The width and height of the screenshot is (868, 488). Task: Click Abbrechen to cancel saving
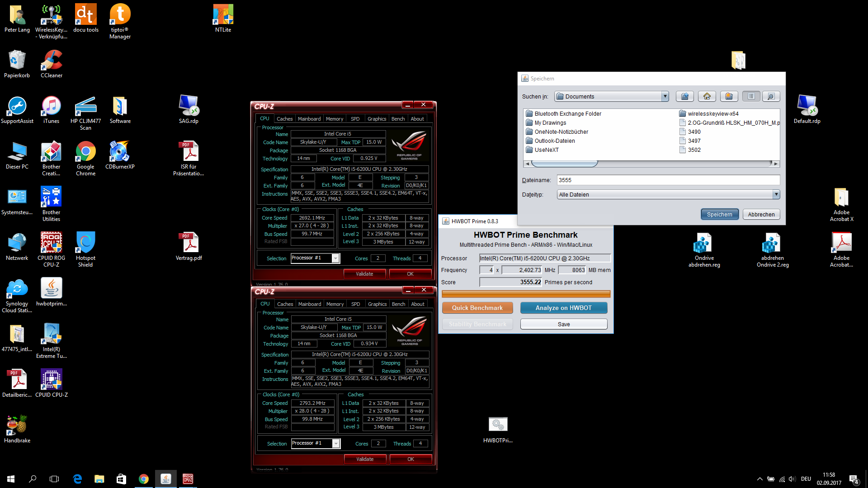click(761, 214)
